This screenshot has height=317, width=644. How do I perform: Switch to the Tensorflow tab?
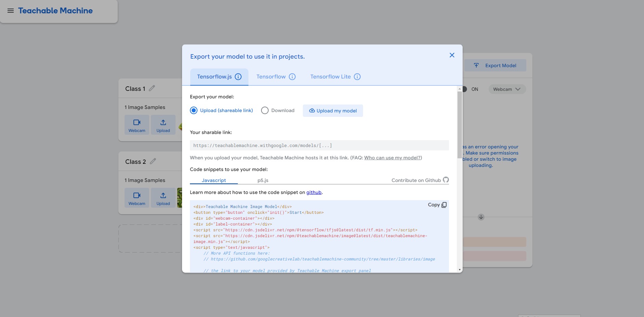[276, 77]
